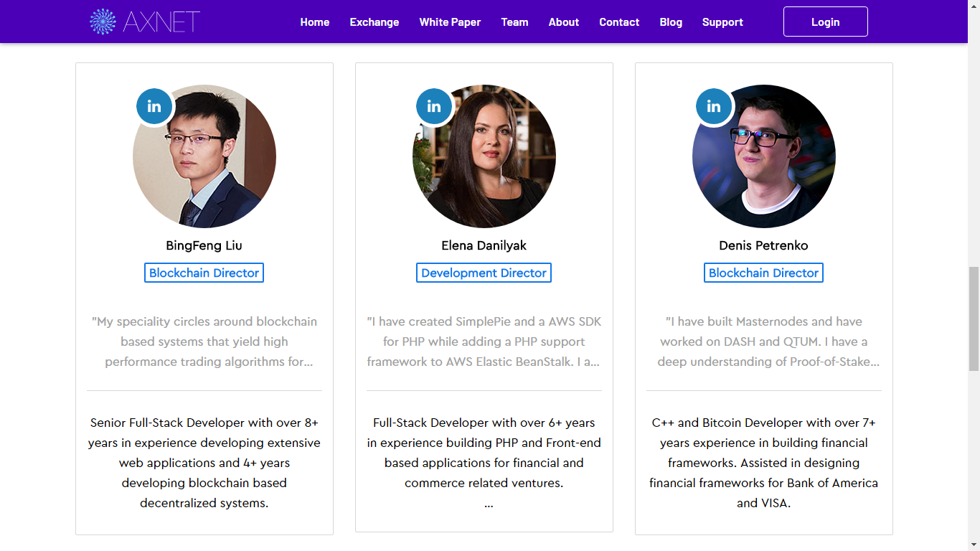
Task: Click BingFeng Liu's Blockchain Director badge
Action: pyautogui.click(x=204, y=273)
